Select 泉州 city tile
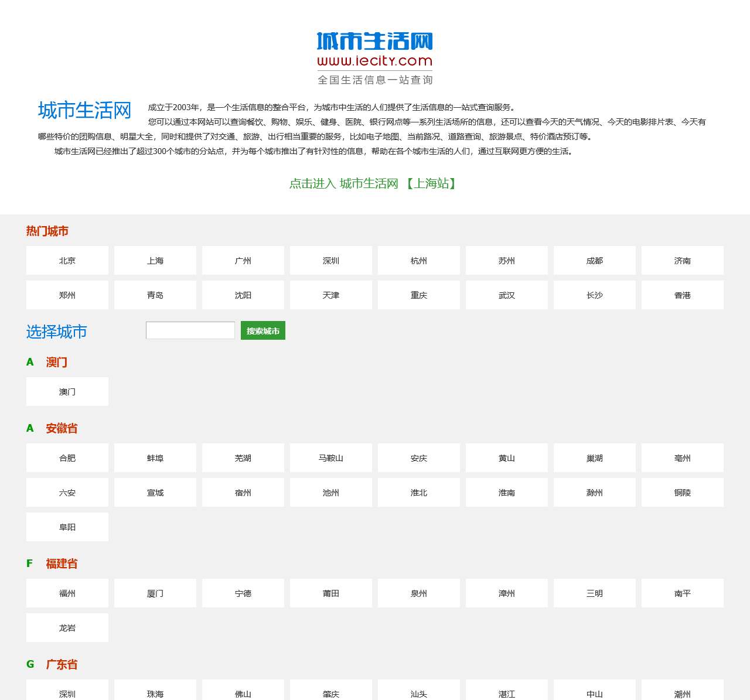750x700 pixels. pos(419,593)
